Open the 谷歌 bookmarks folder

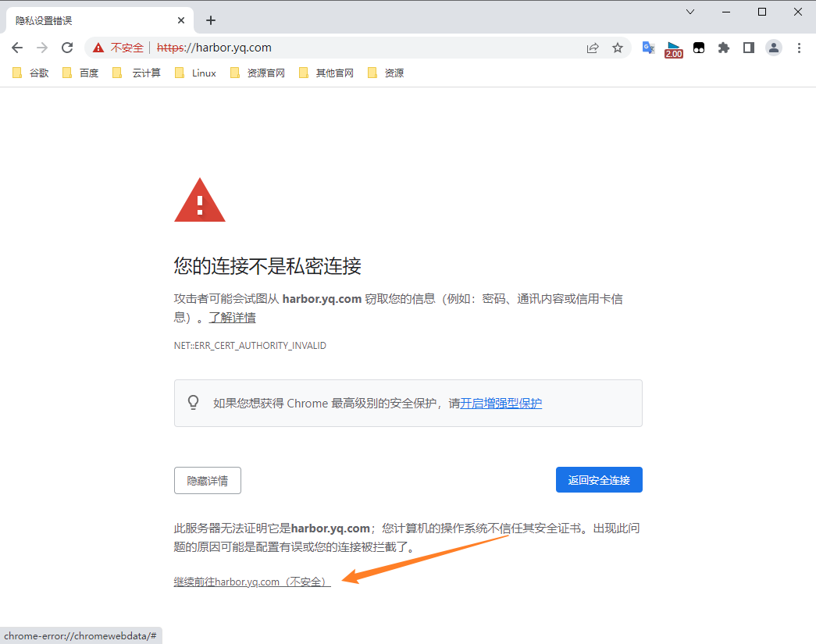click(x=31, y=73)
